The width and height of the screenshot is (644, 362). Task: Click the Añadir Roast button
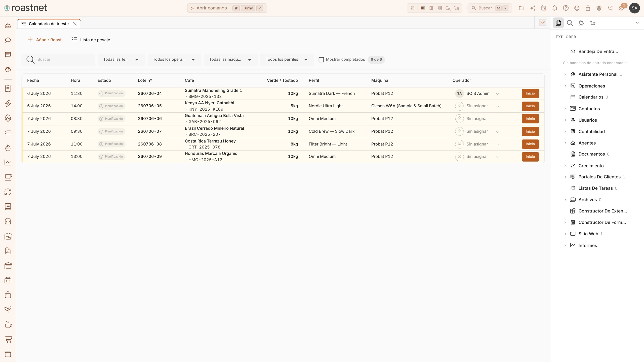(45, 40)
